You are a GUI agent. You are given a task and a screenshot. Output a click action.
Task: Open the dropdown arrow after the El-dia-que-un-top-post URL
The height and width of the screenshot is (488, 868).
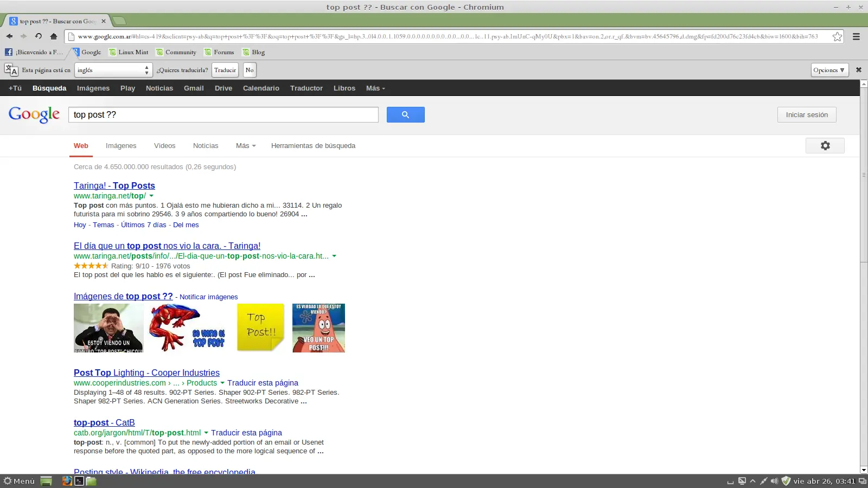click(334, 256)
